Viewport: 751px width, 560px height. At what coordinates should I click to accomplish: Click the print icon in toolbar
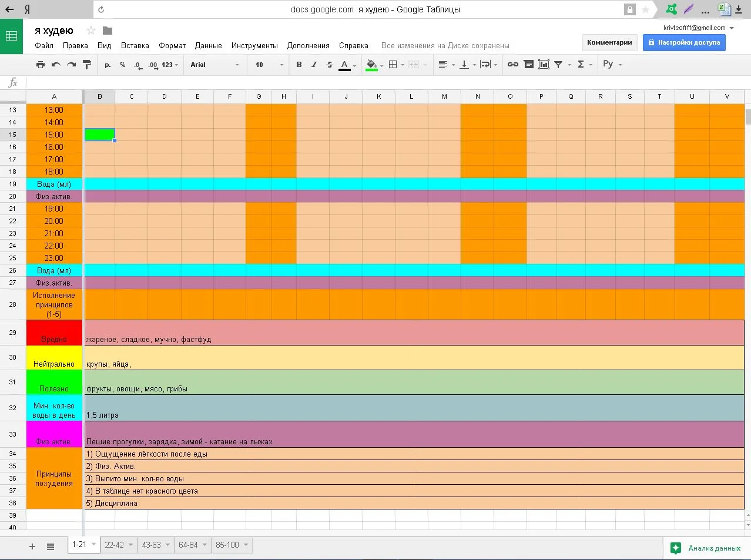pyautogui.click(x=40, y=65)
